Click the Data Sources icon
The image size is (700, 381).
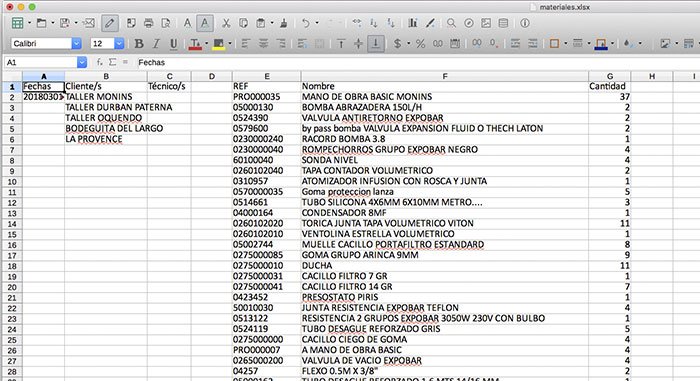coord(503,23)
